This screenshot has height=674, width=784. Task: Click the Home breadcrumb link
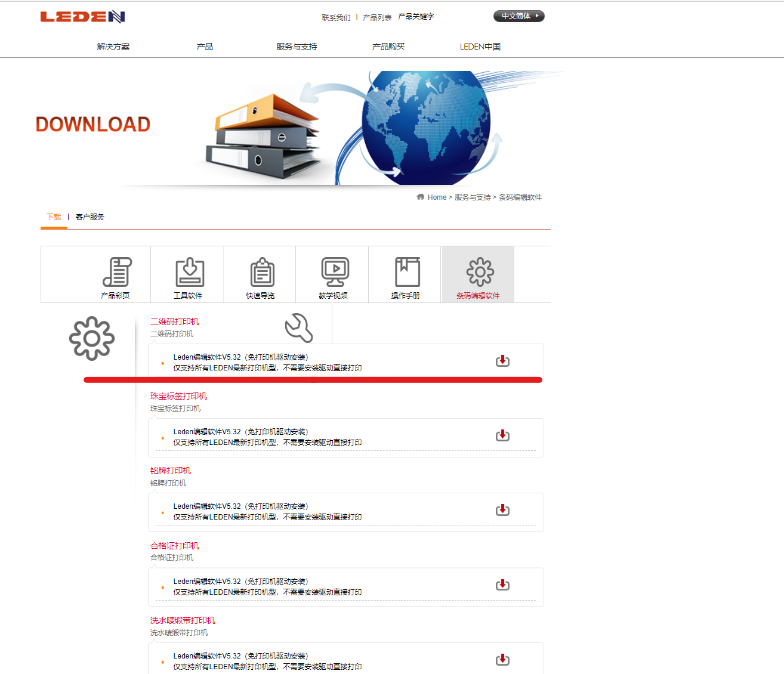(x=437, y=197)
